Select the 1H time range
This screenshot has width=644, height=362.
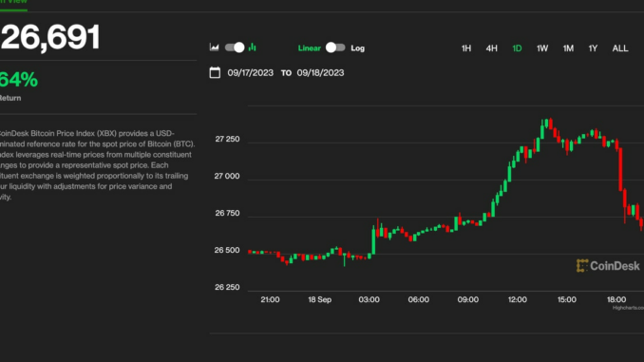tap(466, 48)
